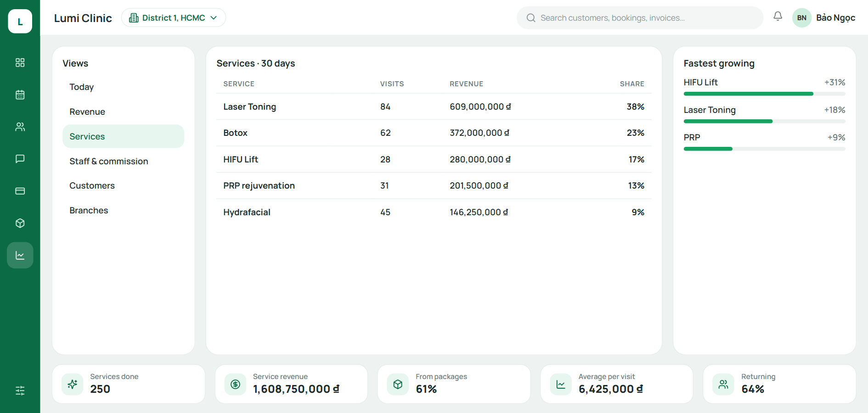This screenshot has height=413, width=868.
Task: Click the 1,608,750,000 ₫ service revenue total
Action: pos(296,389)
